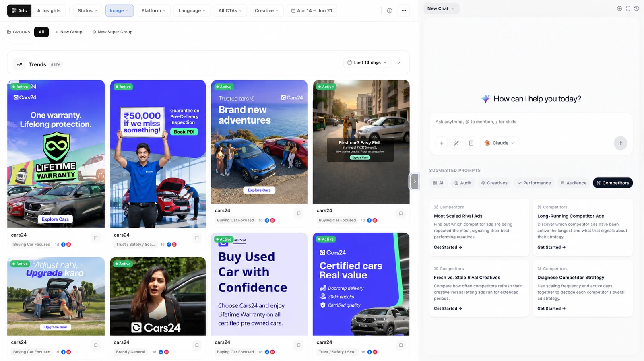This screenshot has width=644, height=361.
Task: Open the Creative filter dropdown
Action: pos(267,11)
